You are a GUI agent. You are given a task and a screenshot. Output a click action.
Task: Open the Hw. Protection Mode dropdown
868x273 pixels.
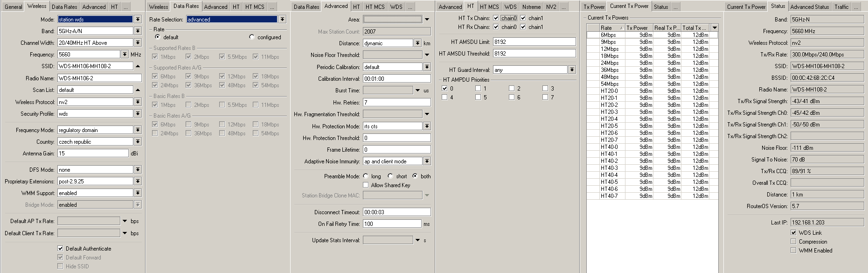(x=427, y=126)
